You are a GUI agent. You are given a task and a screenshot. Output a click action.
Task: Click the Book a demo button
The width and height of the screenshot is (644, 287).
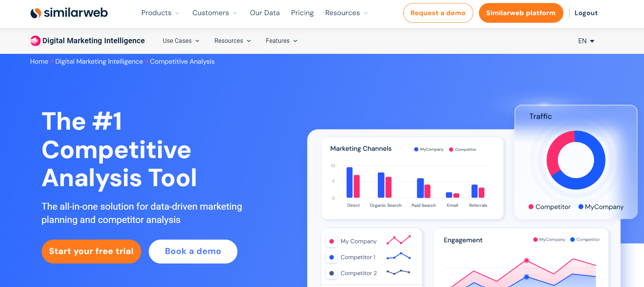pyautogui.click(x=193, y=251)
